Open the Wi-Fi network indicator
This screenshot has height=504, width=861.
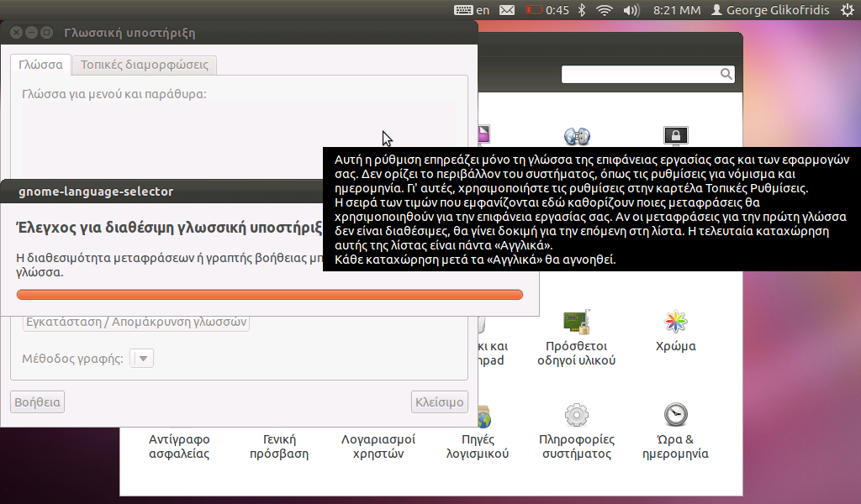coord(605,10)
